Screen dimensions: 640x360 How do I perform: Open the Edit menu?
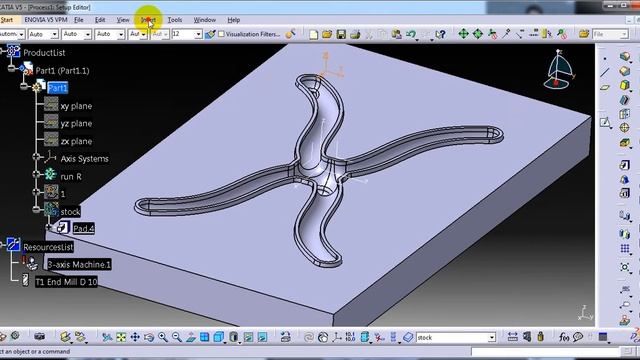100,20
